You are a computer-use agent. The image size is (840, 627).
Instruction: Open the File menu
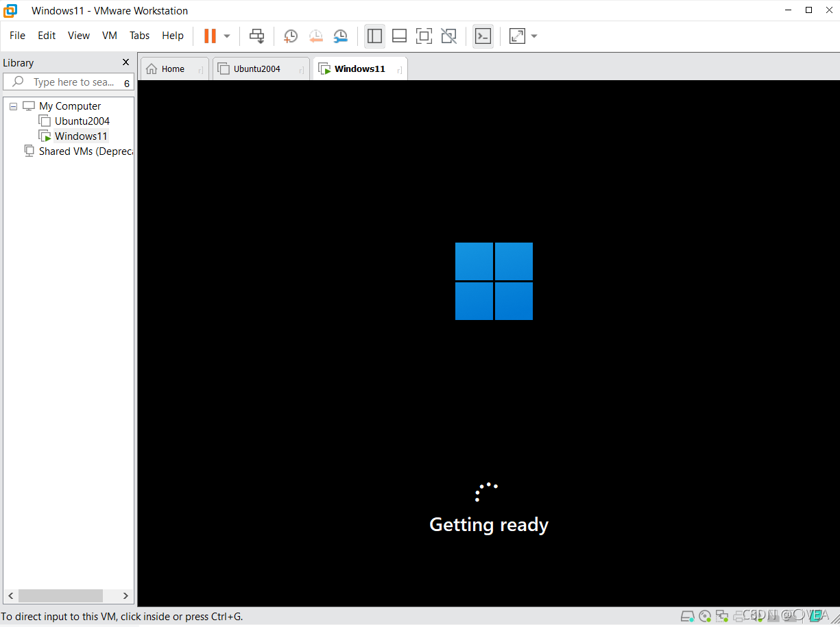pos(17,36)
